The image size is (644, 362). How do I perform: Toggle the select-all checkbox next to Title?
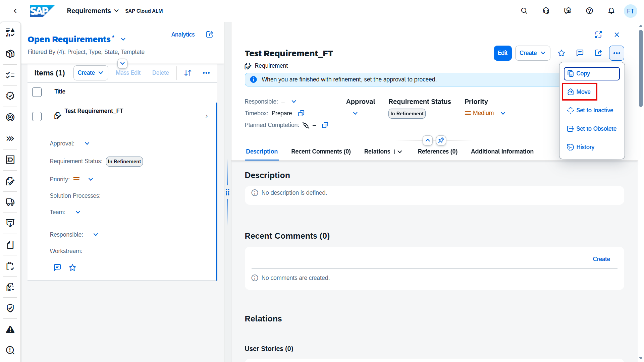37,92
